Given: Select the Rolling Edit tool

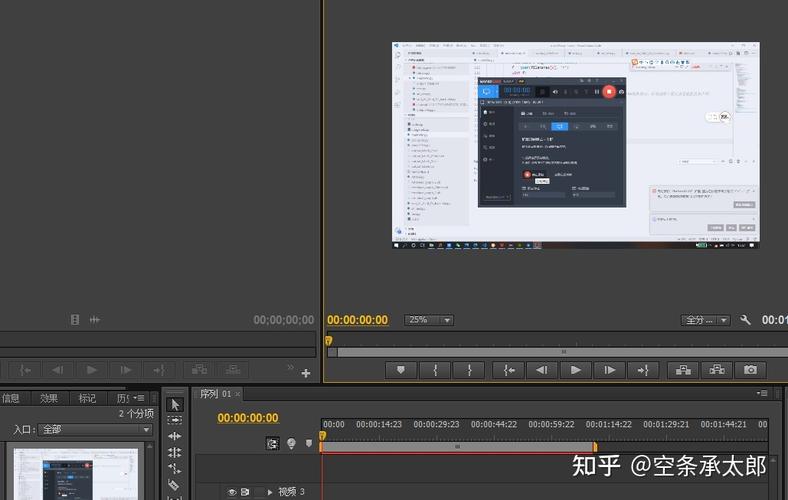Looking at the screenshot, I should pos(174,452).
